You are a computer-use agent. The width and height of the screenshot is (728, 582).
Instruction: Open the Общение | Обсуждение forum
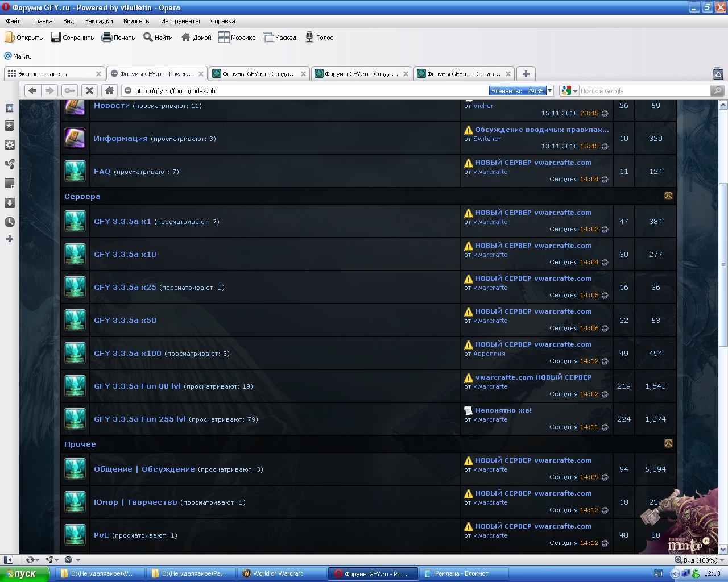tap(144, 469)
